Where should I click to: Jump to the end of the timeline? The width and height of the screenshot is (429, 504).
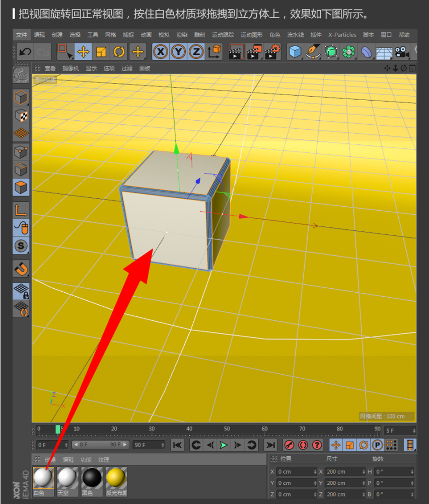(x=270, y=445)
